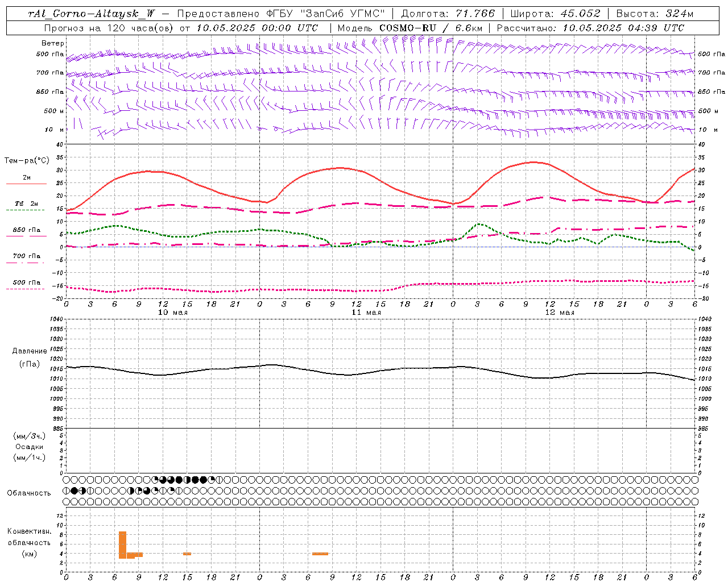Click the provider text ФГБУ "ЗапСиб УГМС"
Screen dimensions: 728x582
point(326,14)
